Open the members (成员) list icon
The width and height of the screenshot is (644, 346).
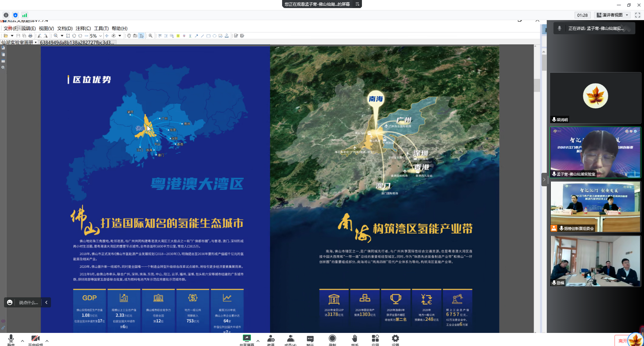pos(290,338)
